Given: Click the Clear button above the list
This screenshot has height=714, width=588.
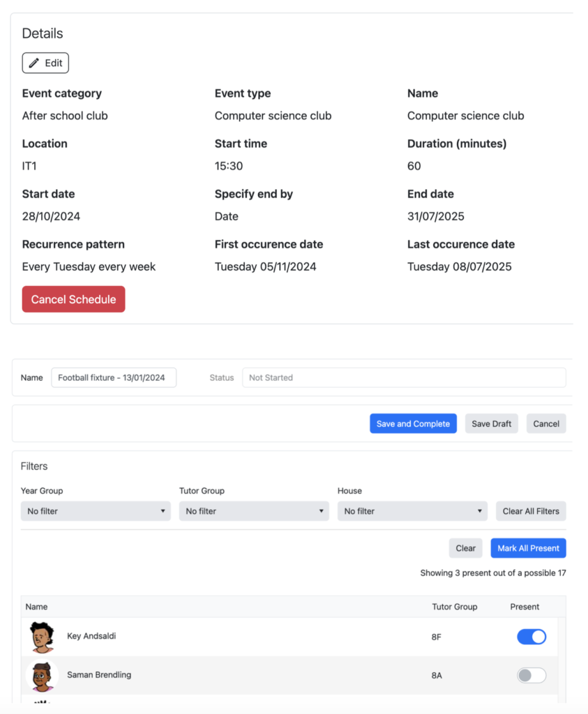Looking at the screenshot, I should tap(465, 548).
